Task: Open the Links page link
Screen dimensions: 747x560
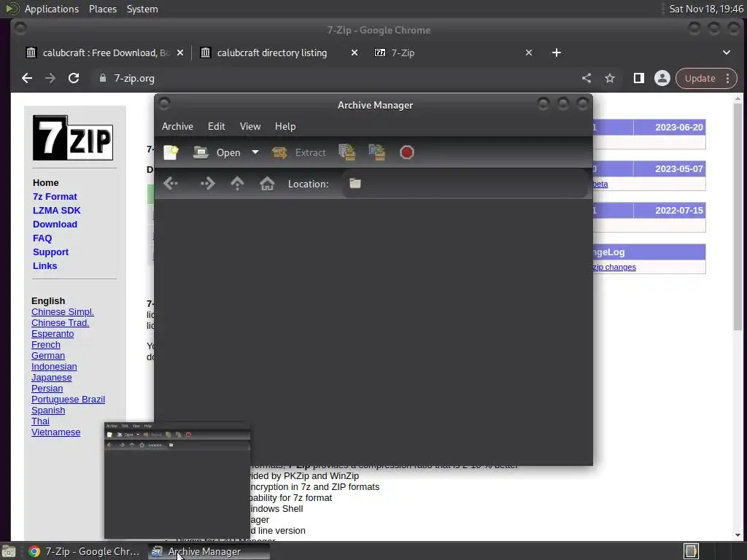Action: [44, 265]
